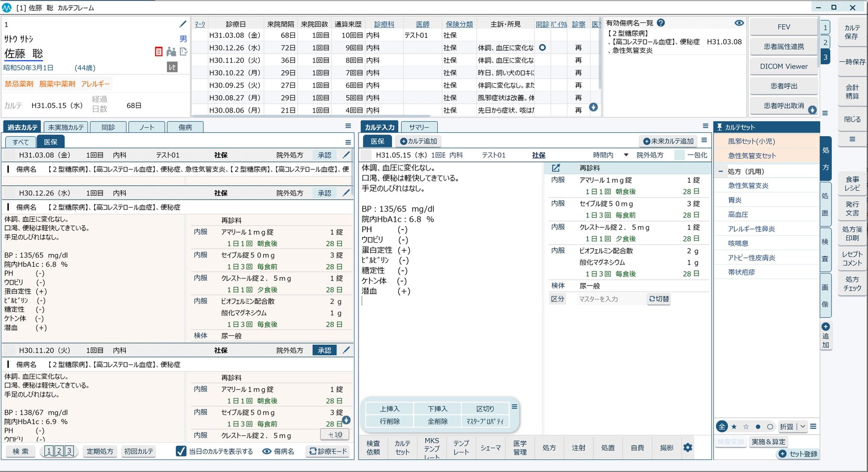
Task: Click the down-arrow circle beside 患者呼出取消
Action: [x=812, y=110]
